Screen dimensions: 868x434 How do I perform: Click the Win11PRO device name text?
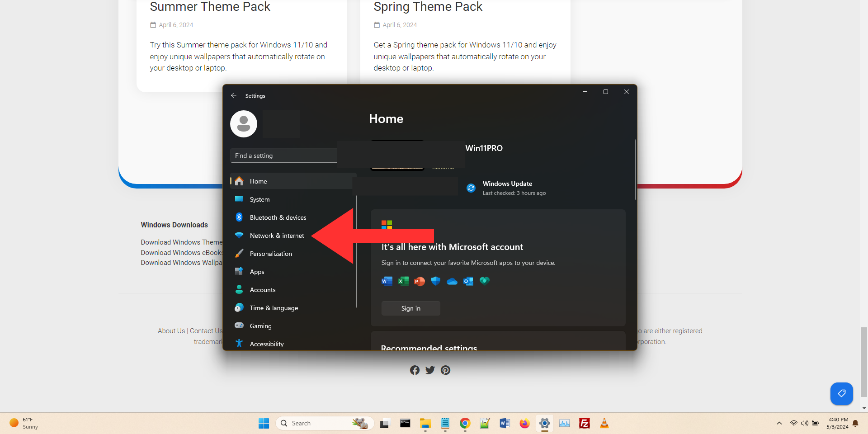[x=484, y=148]
